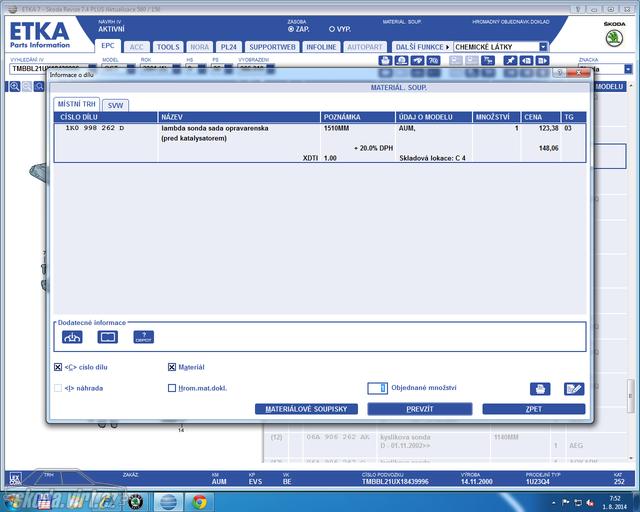Open the PL24 tab
The width and height of the screenshot is (640, 512).
(229, 47)
